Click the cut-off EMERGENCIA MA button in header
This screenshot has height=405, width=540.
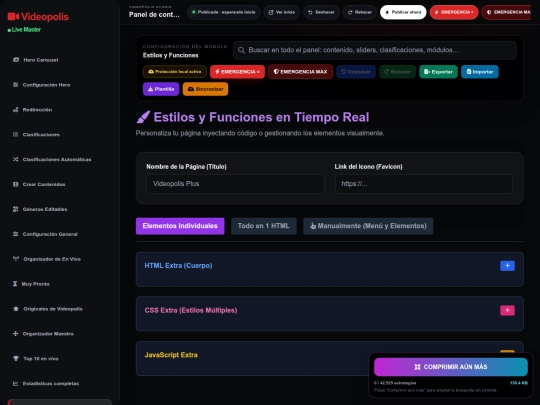(506, 12)
